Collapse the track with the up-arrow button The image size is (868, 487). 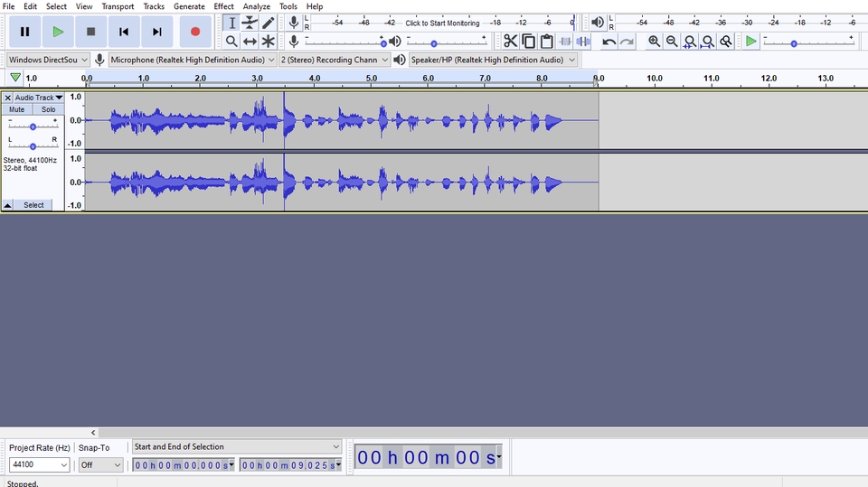(x=8, y=205)
